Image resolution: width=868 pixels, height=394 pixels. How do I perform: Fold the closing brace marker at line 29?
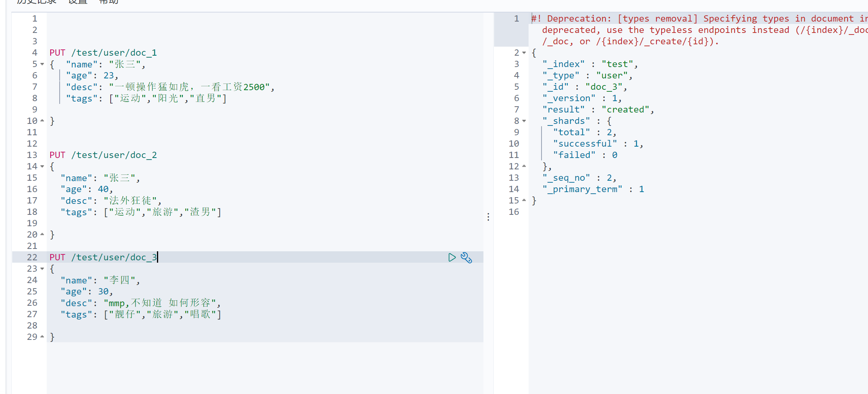[42, 337]
